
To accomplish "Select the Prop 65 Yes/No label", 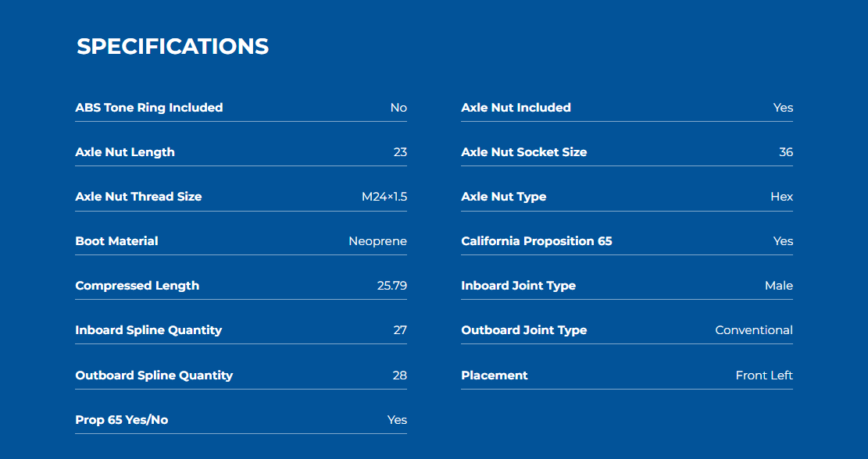I will [122, 420].
